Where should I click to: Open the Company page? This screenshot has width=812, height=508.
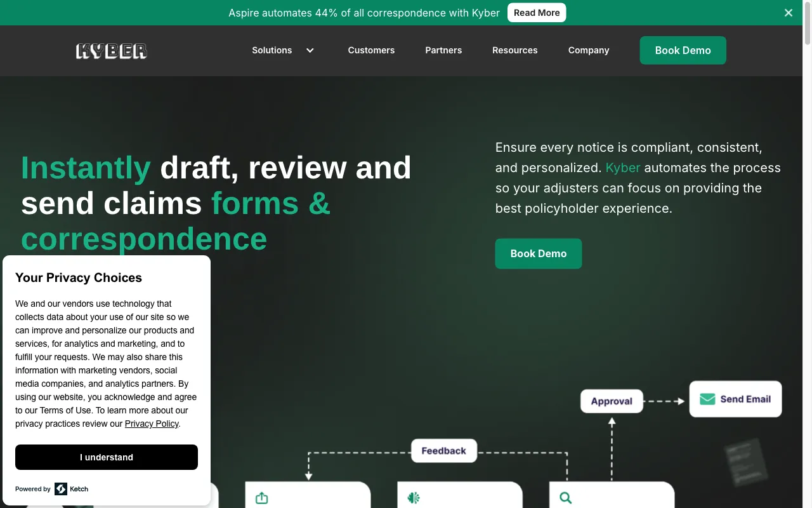(589, 50)
